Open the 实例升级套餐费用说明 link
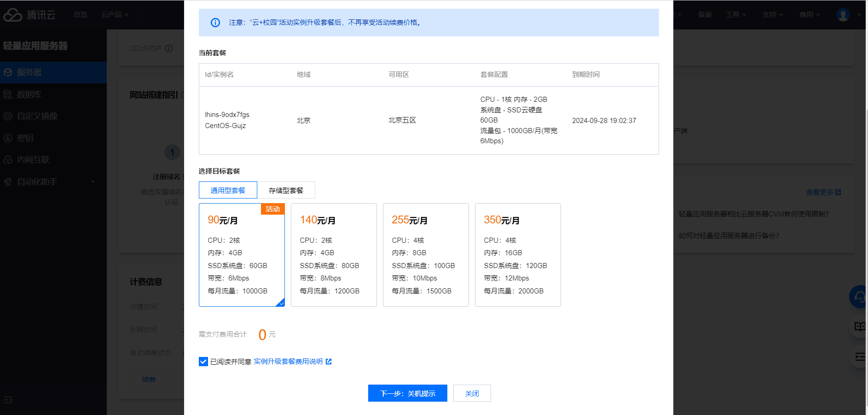The height and width of the screenshot is (415, 868). [x=288, y=362]
